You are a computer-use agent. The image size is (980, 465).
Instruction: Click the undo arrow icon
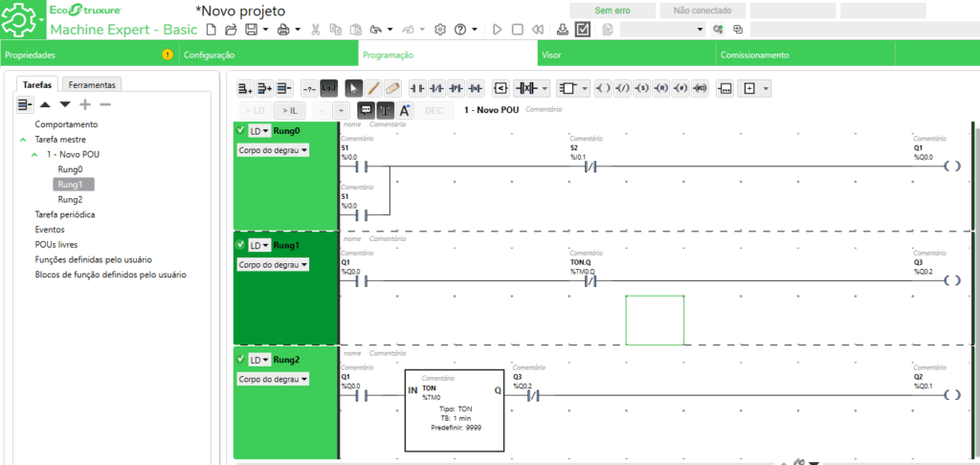pyautogui.click(x=376, y=30)
